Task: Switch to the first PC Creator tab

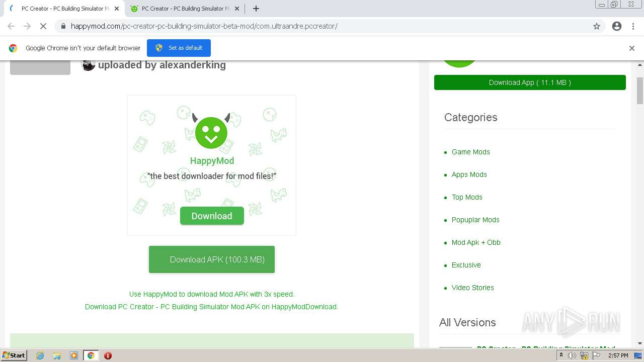Action: [64, 9]
